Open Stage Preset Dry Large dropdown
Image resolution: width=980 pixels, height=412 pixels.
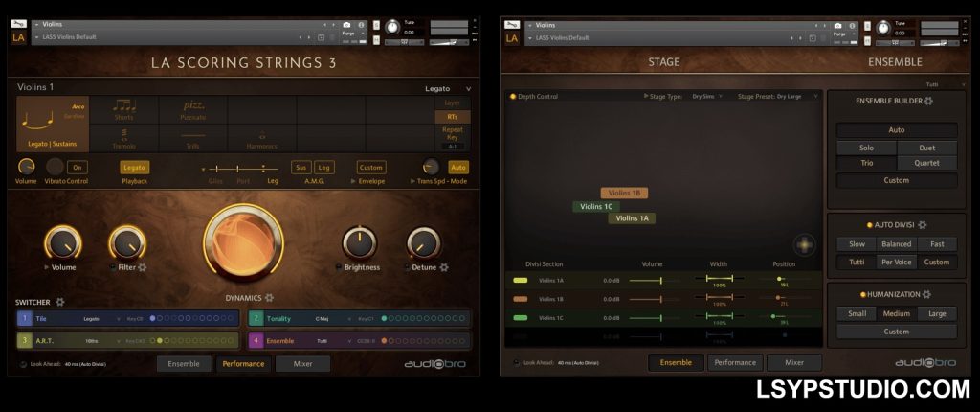pyautogui.click(x=797, y=97)
